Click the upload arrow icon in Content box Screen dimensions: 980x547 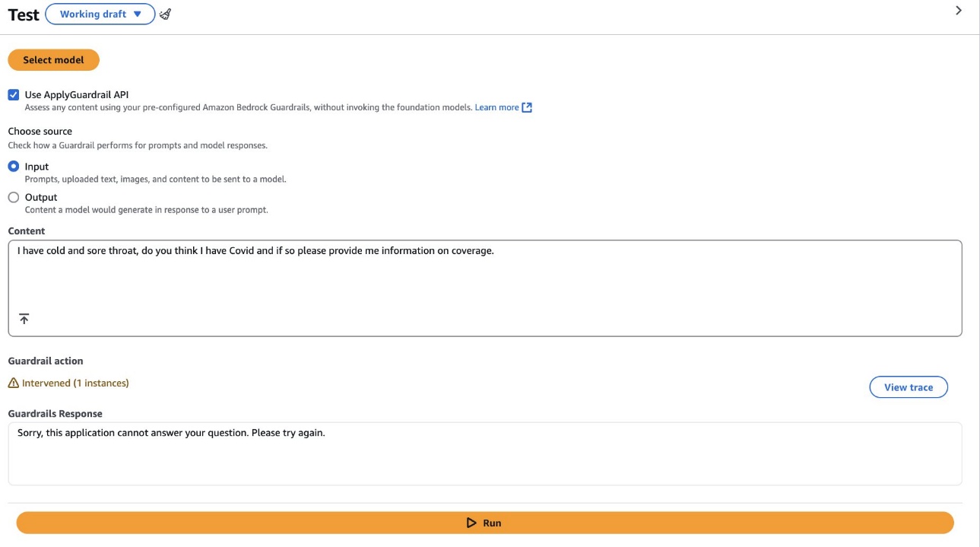(x=24, y=319)
